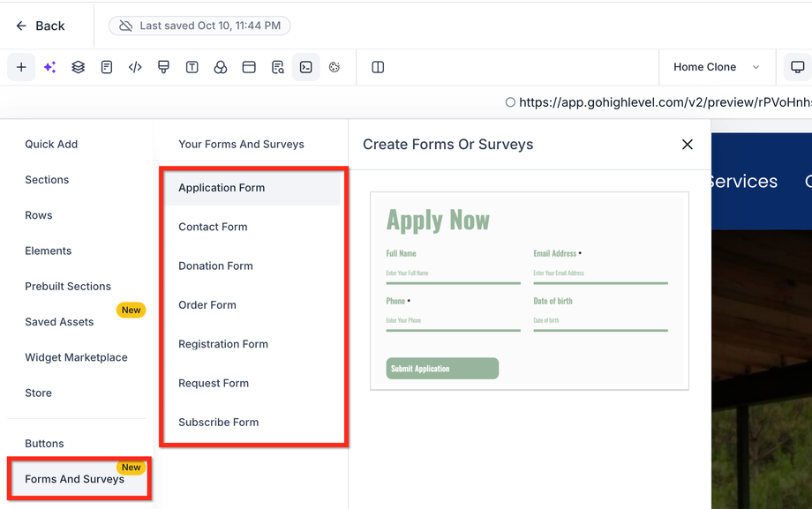Open the overlapping color circles icon
812x509 pixels.
coord(221,67)
